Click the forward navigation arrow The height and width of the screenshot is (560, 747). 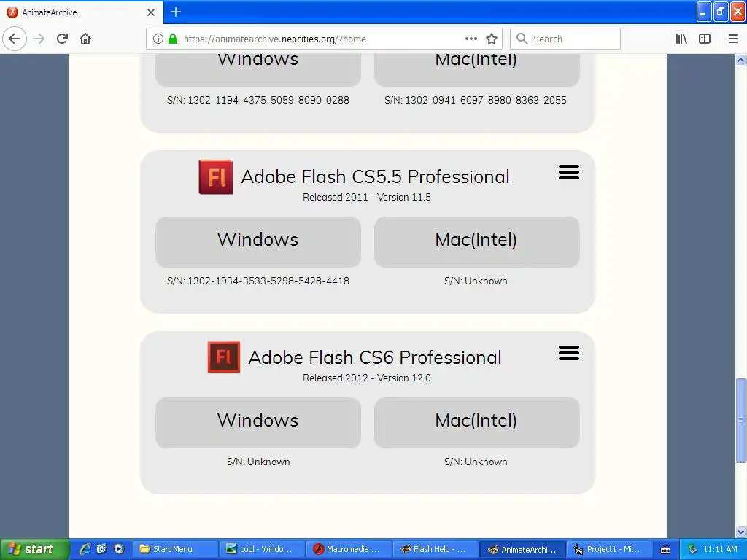click(x=39, y=39)
